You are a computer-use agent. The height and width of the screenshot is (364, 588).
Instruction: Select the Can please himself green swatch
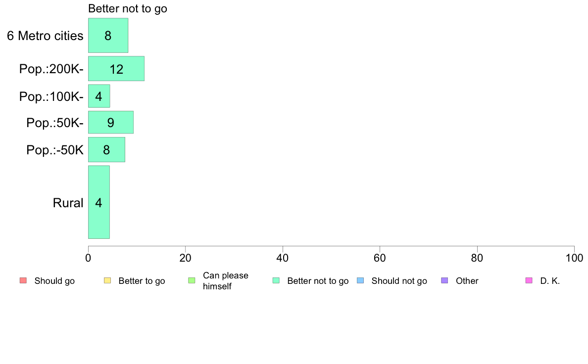(x=192, y=280)
